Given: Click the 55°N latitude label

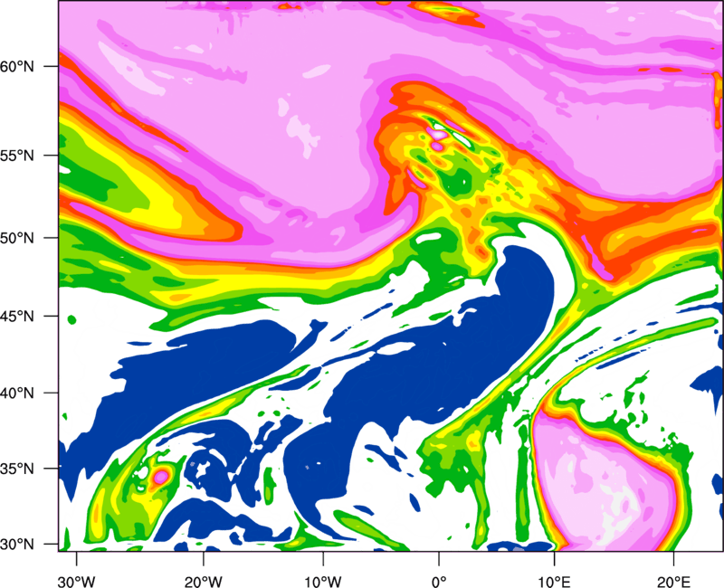Looking at the screenshot, I should 17,156.
